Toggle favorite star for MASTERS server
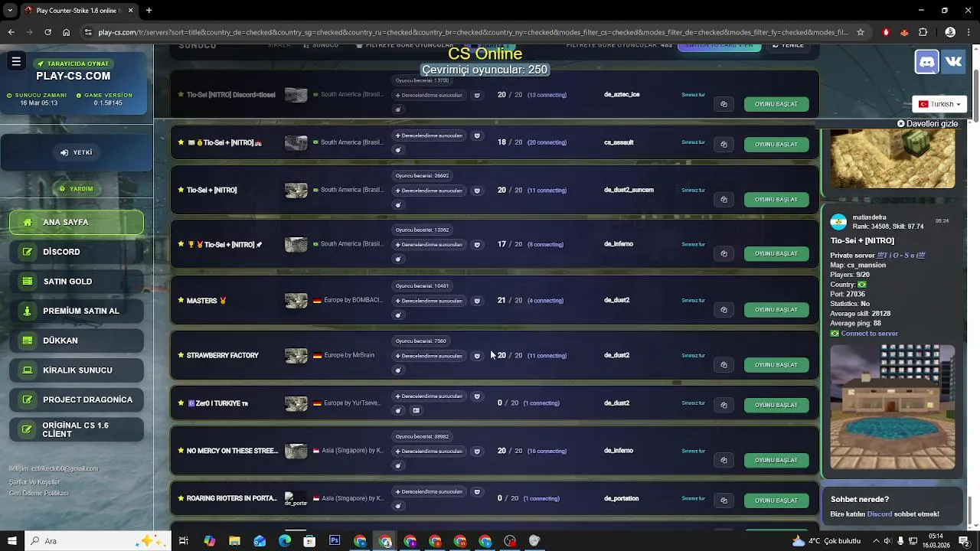980x551 pixels. pos(181,301)
